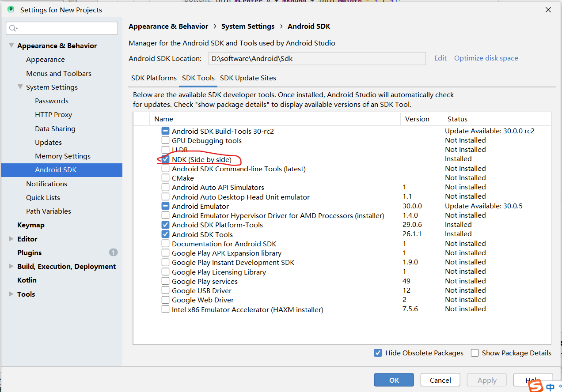Click status 'Update Available: 30.0.5'
Image resolution: width=562 pixels, height=392 pixels.
point(484,206)
